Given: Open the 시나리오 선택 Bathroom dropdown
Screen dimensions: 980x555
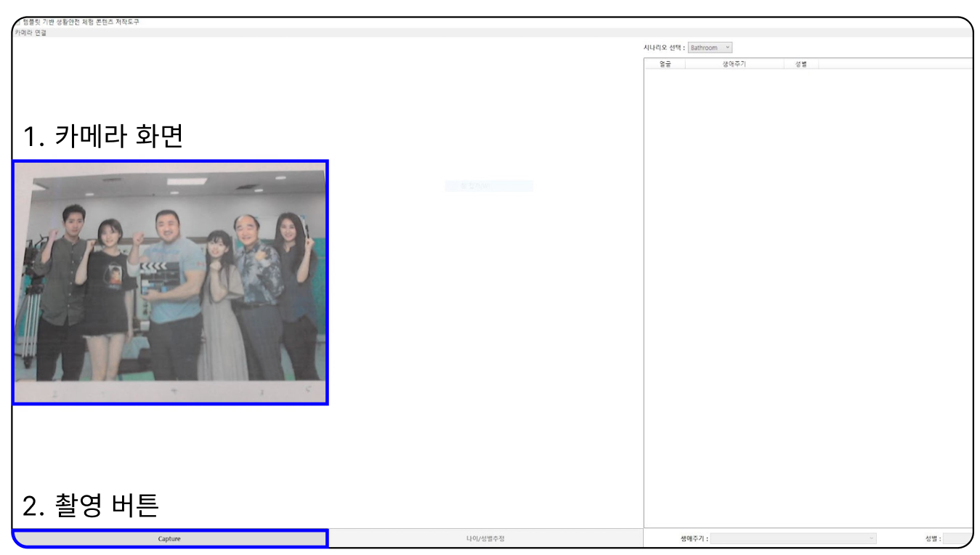Looking at the screenshot, I should [710, 48].
